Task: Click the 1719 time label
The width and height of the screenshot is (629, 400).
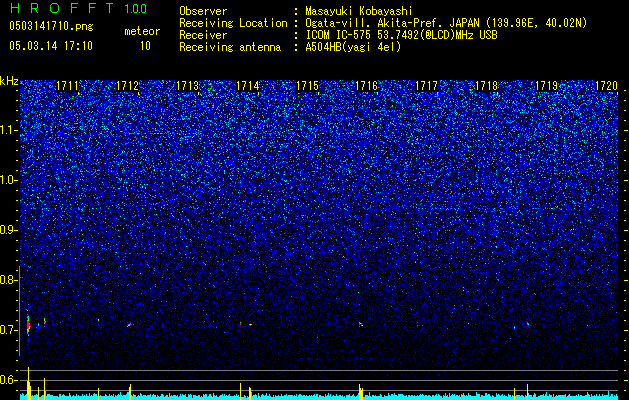Action: click(x=547, y=86)
